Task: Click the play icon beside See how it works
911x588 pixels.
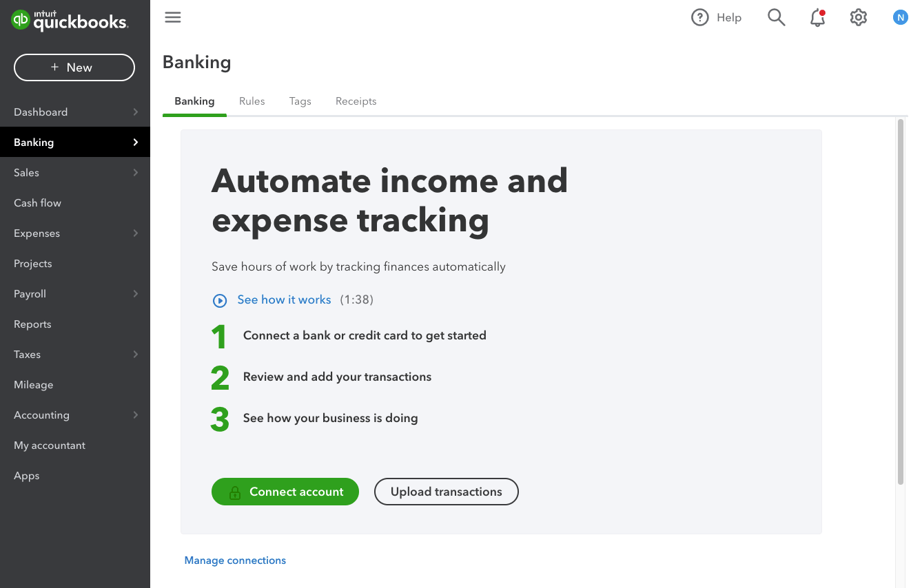Action: coord(220,300)
